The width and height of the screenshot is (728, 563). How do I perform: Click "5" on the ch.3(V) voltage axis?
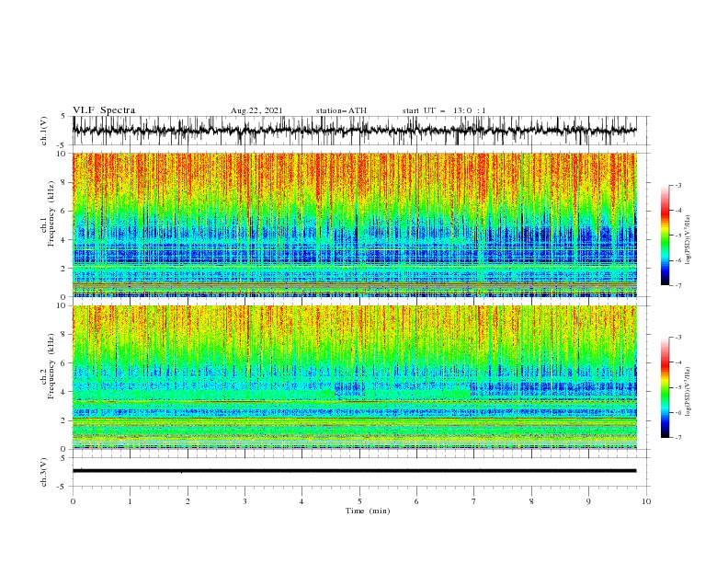coord(63,457)
